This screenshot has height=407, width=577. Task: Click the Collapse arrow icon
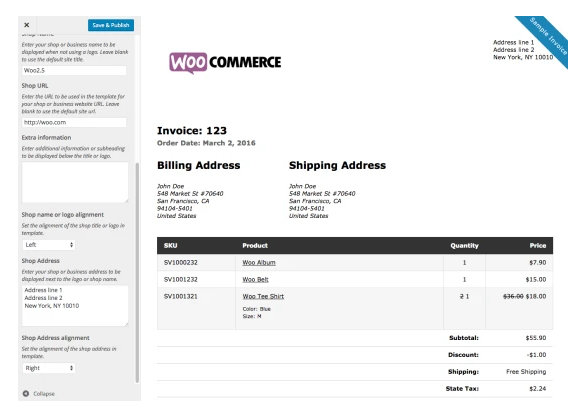[26, 394]
